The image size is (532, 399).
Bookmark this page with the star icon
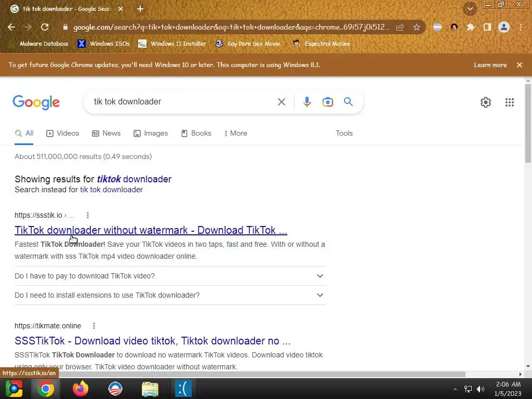point(417,27)
